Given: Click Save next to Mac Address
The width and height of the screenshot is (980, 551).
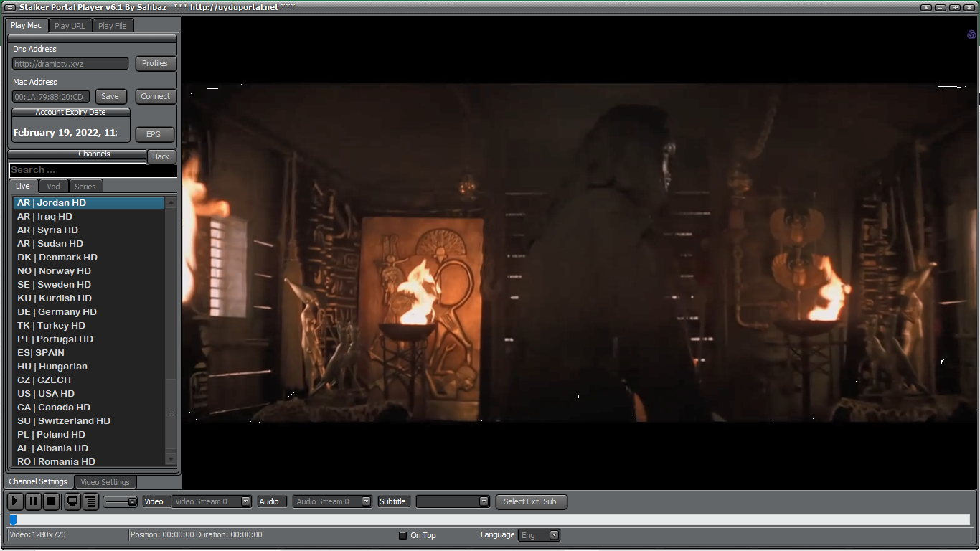Looking at the screenshot, I should 110,96.
